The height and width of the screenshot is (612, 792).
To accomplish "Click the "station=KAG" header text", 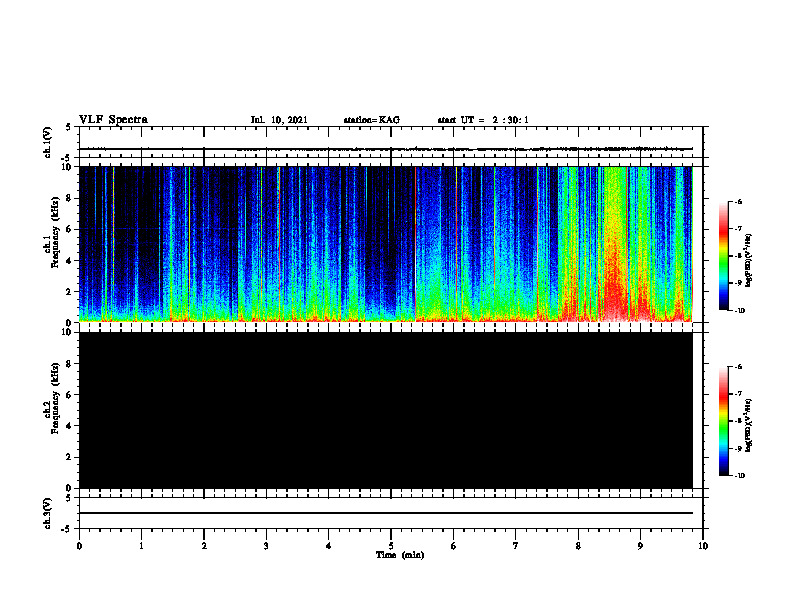I will point(371,120).
